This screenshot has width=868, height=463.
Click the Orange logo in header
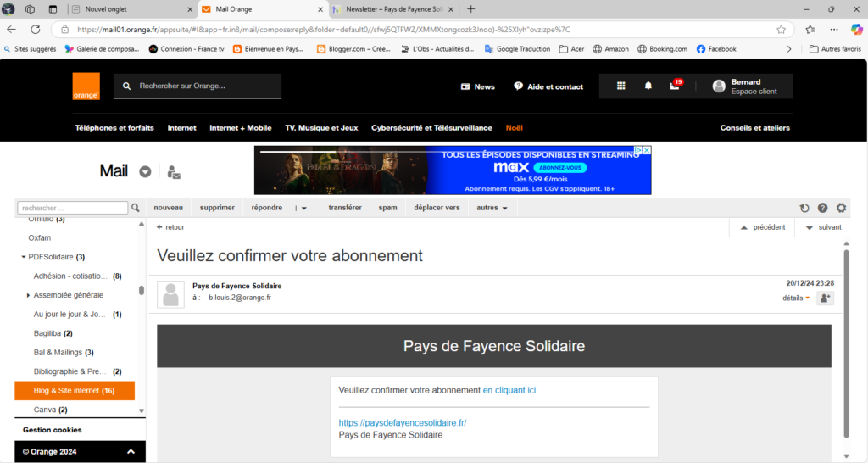pos(86,86)
